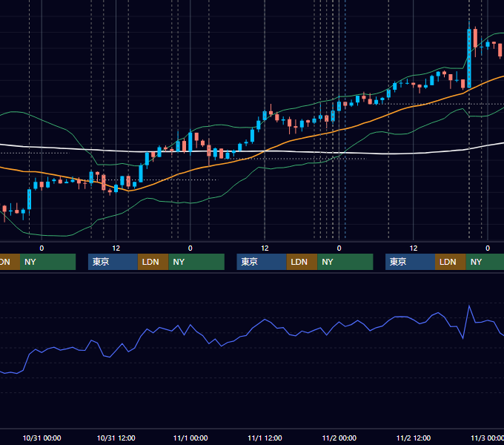Click the LDN session block for 10/31
The image size is (504, 445).
[x=153, y=262]
